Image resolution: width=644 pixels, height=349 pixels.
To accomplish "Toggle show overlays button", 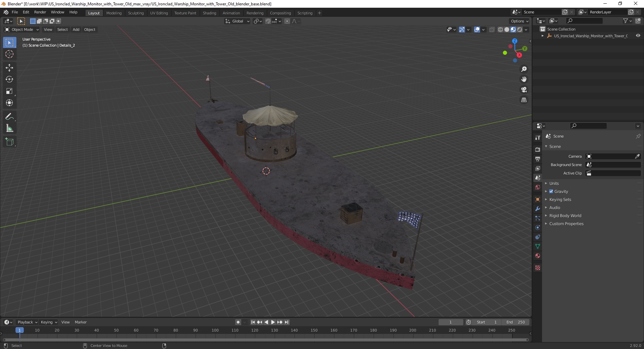I will (477, 30).
